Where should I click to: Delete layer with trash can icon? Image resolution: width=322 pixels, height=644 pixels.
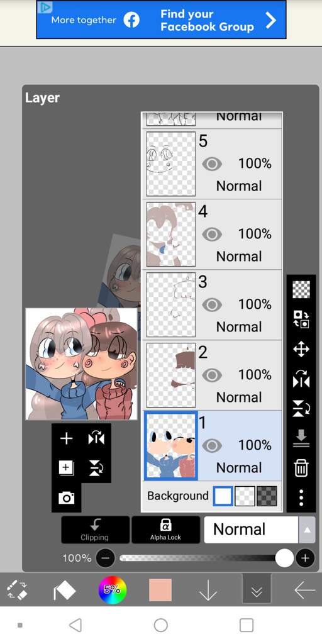click(301, 468)
